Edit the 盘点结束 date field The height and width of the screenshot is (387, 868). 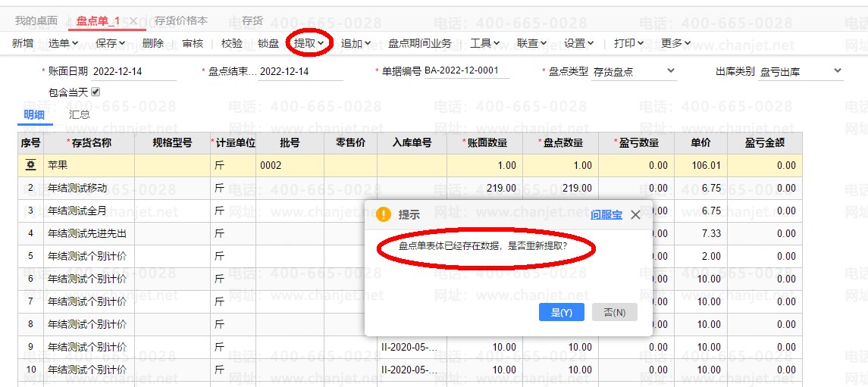(x=301, y=71)
